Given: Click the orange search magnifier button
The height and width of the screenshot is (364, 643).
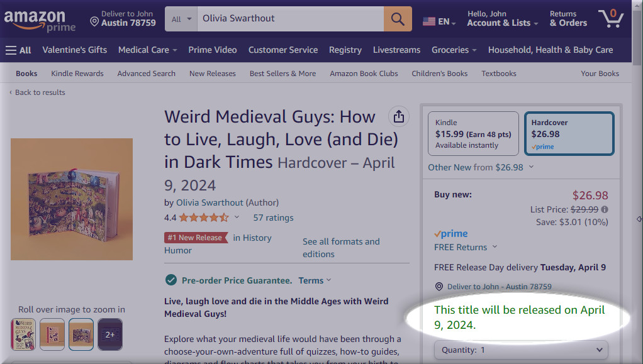Looking at the screenshot, I should pyautogui.click(x=398, y=19).
